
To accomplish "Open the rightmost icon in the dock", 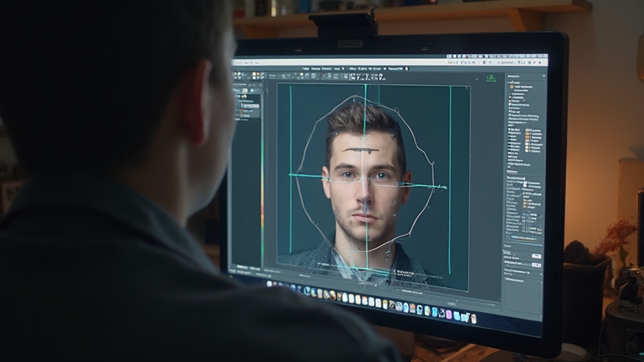I will pyautogui.click(x=474, y=319).
